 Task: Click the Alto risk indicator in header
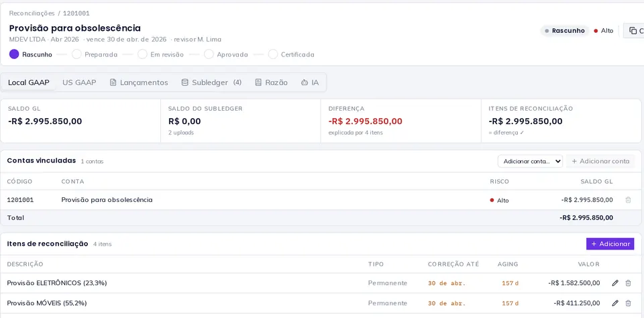603,31
